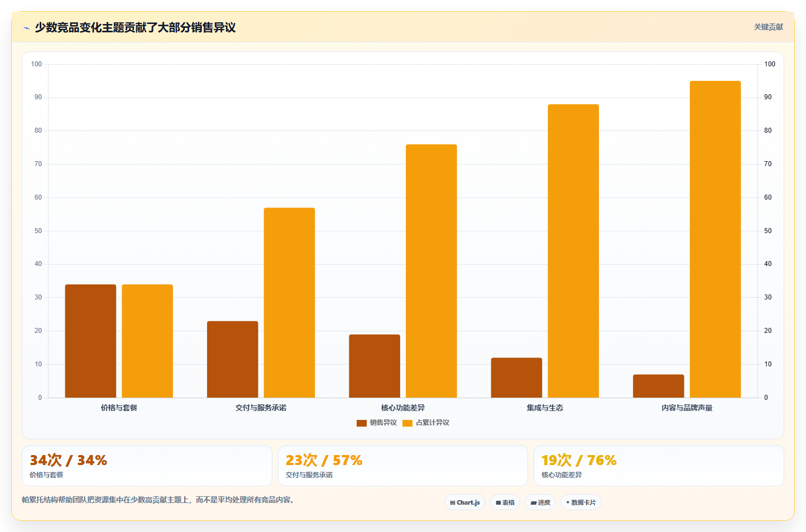Click the 100 tick on the left axis
The height and width of the screenshot is (532, 806).
coord(36,64)
